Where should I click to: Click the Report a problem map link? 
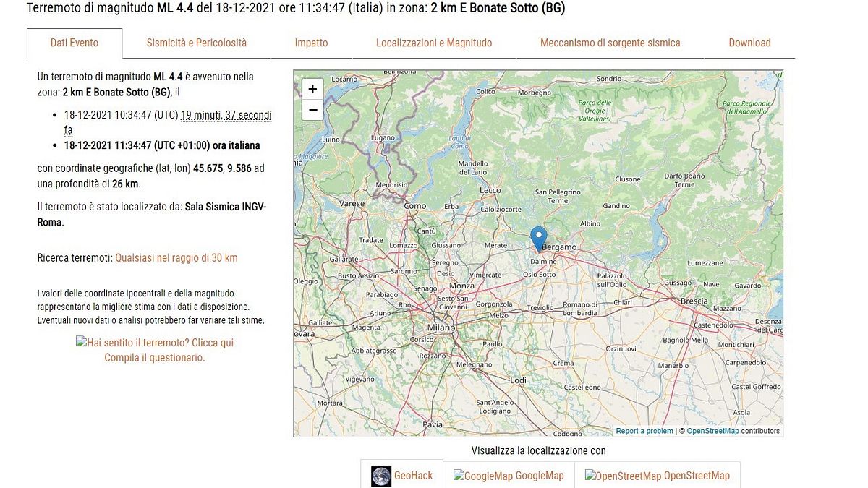644,431
